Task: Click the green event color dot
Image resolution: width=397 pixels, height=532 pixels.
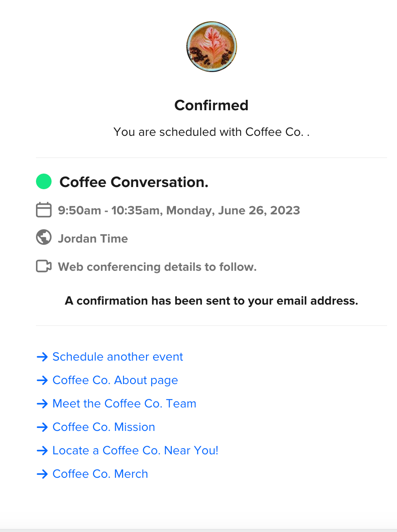Action: click(43, 181)
